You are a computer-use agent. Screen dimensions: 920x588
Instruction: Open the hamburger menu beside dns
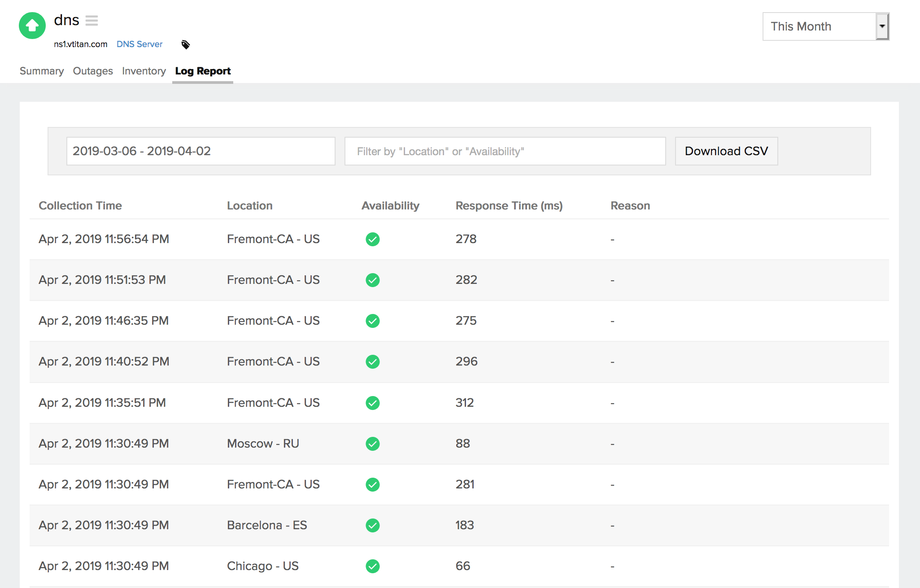(92, 21)
